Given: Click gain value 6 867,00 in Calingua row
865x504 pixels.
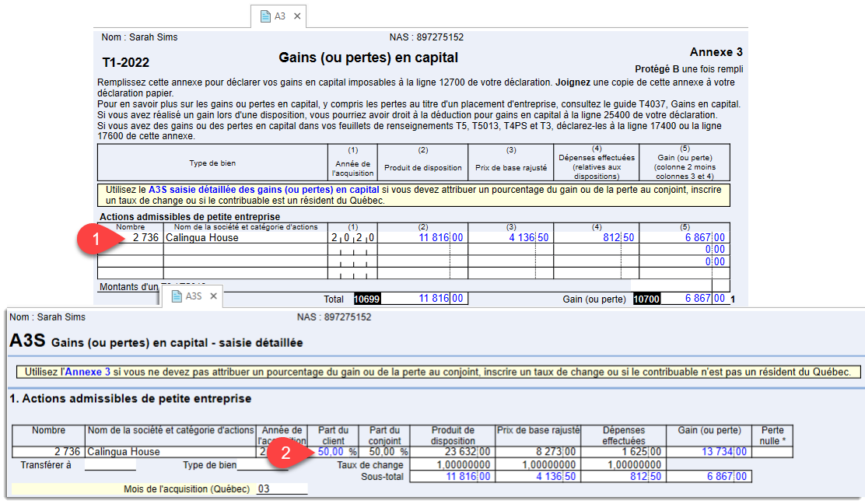Looking at the screenshot, I should point(685,238).
